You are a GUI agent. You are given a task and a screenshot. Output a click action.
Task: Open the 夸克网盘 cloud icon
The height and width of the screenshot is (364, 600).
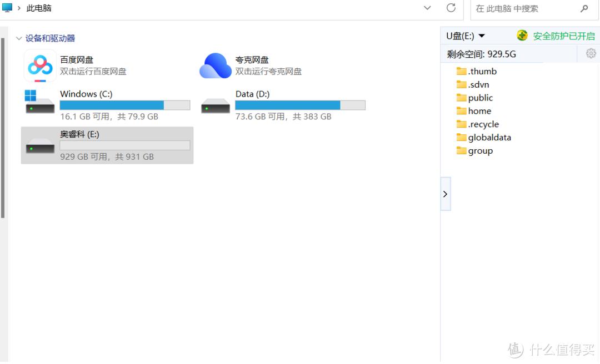(216, 66)
